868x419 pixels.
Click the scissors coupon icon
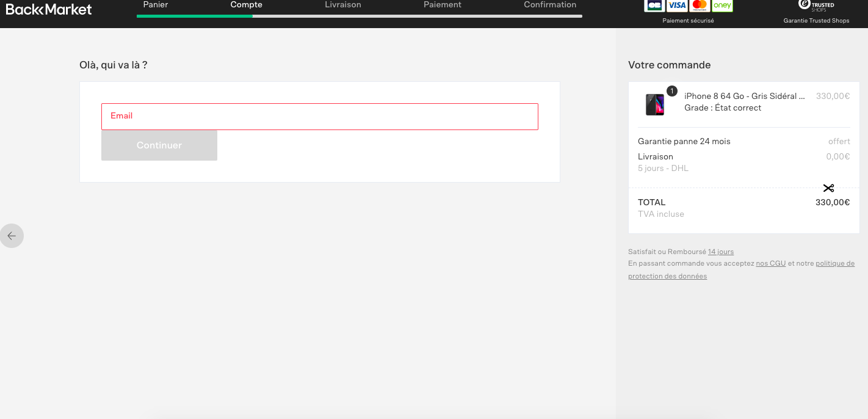coord(828,188)
